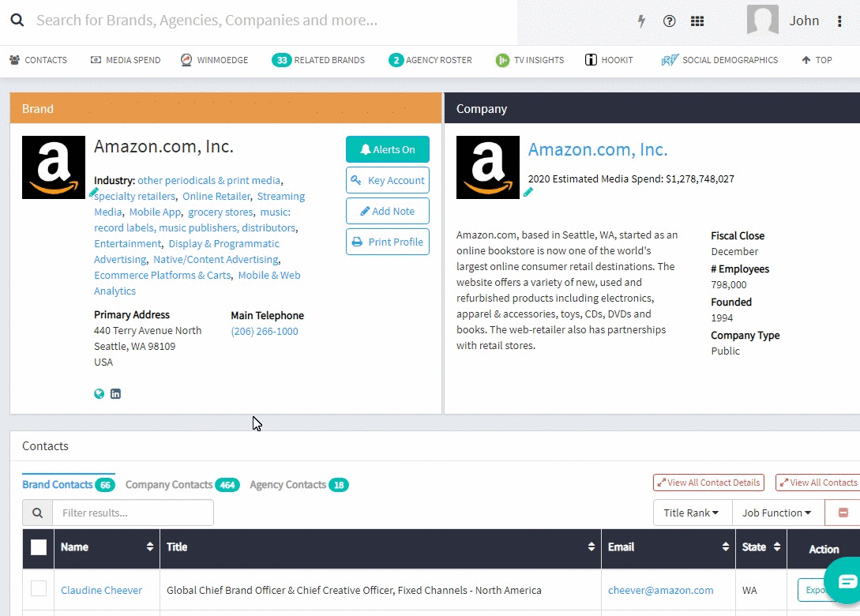Click the specialty retailers industry link
The width and height of the screenshot is (860, 616).
coord(134,197)
